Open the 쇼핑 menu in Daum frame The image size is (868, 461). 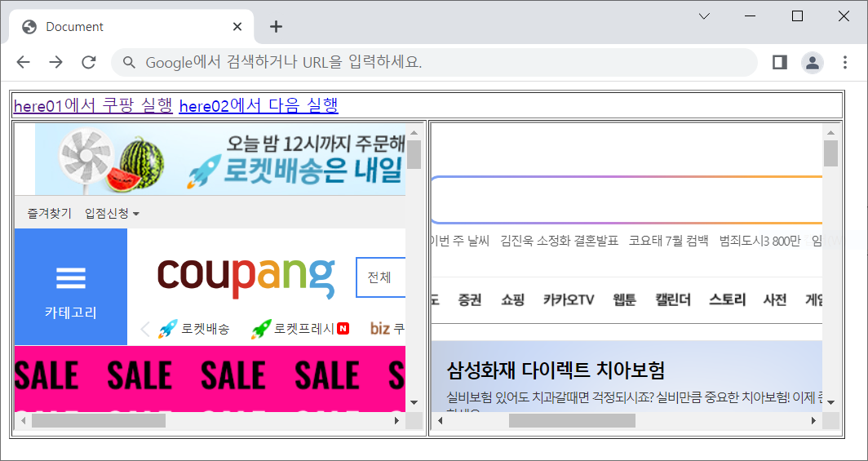coord(512,300)
